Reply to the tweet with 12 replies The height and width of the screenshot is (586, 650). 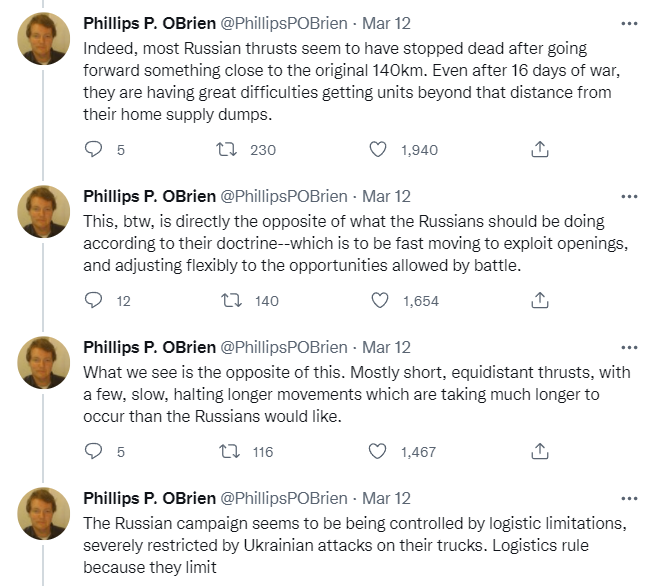(93, 300)
